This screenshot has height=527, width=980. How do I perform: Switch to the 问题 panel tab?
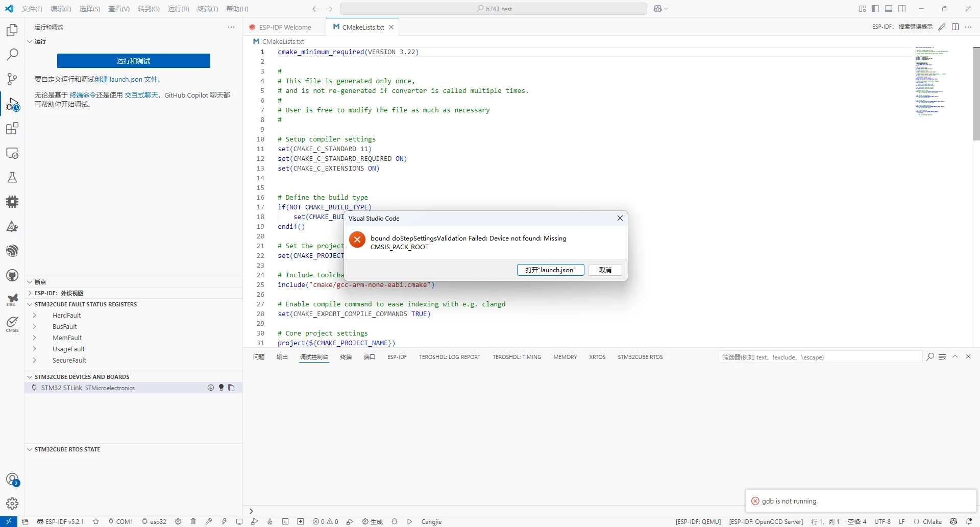click(x=259, y=357)
